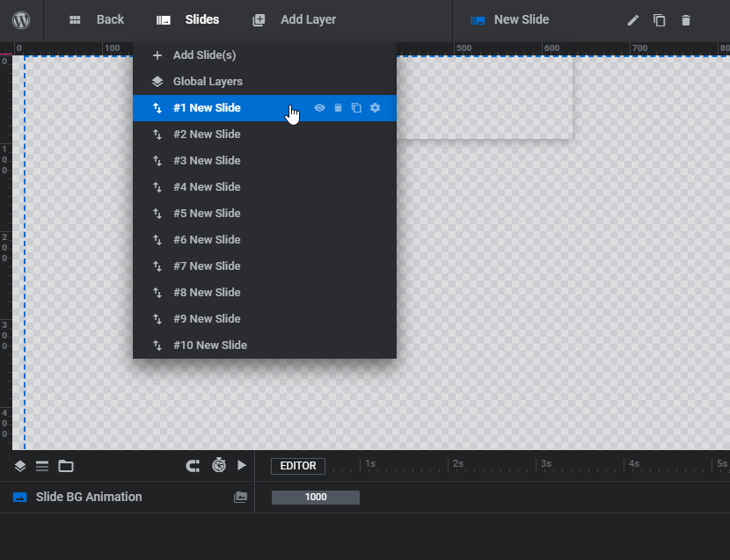Select #2 New Slide
The height and width of the screenshot is (560, 730).
pos(265,134)
